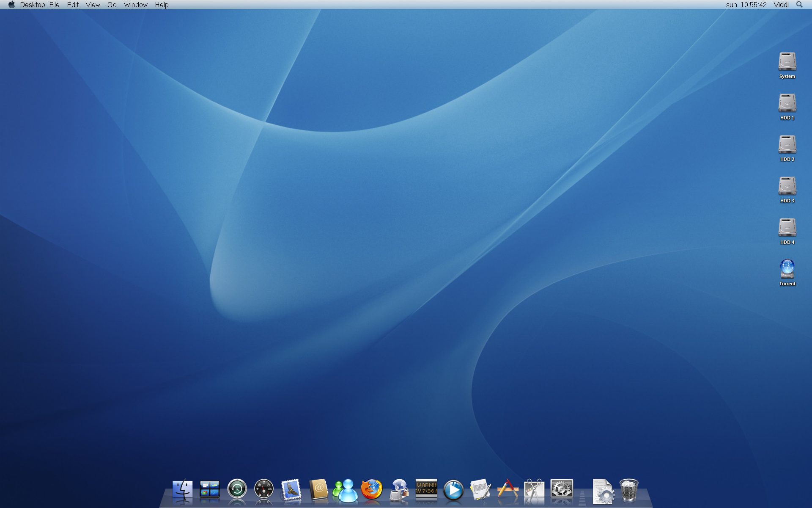Select the System drive on desktop
This screenshot has width=812, height=508.
787,62
